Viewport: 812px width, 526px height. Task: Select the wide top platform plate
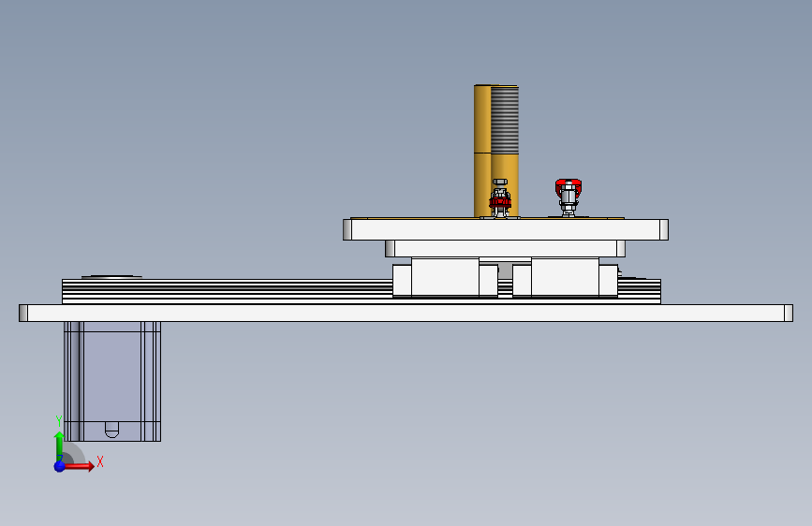coord(506,229)
